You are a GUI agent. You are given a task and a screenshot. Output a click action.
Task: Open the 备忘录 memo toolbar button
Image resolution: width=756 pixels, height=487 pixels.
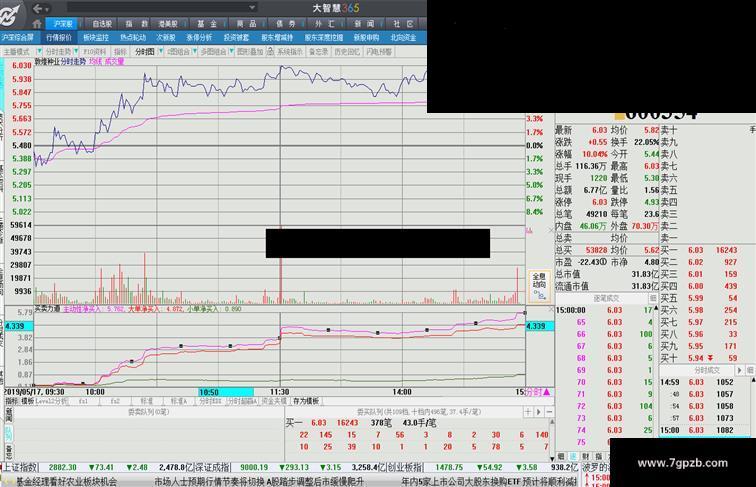[x=318, y=51]
